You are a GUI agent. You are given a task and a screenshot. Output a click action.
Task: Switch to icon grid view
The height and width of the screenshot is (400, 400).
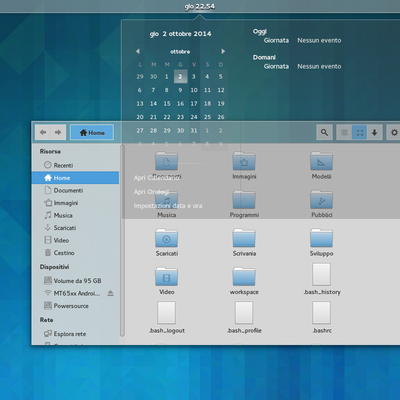[360, 132]
